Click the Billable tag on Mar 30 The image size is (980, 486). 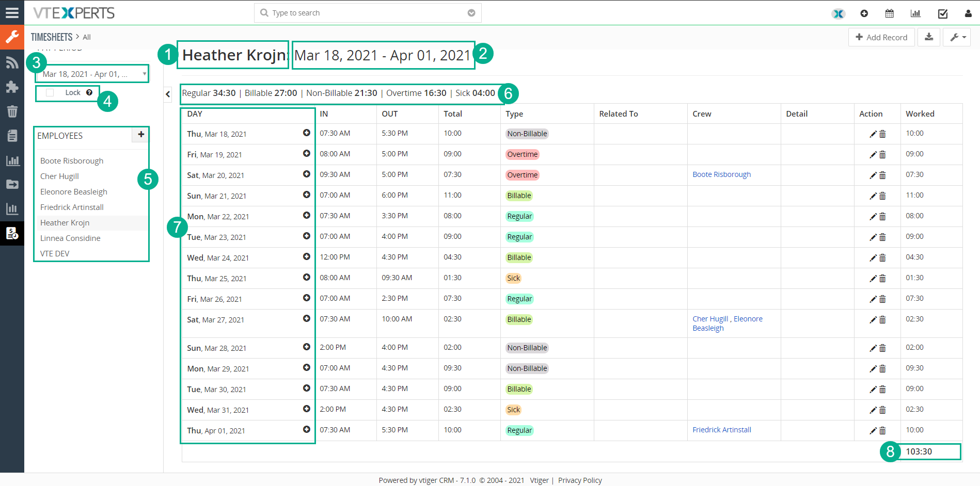tap(519, 389)
